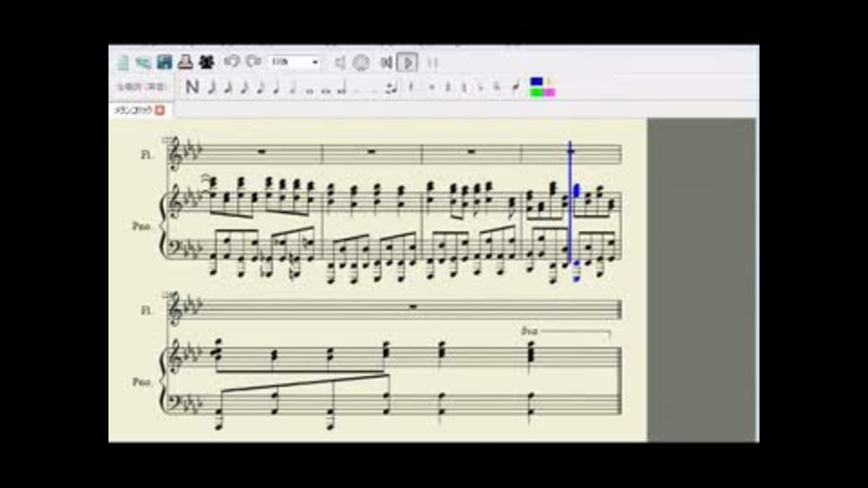868x488 pixels.
Task: Select the yellow voice color swatch
Action: [x=549, y=82]
